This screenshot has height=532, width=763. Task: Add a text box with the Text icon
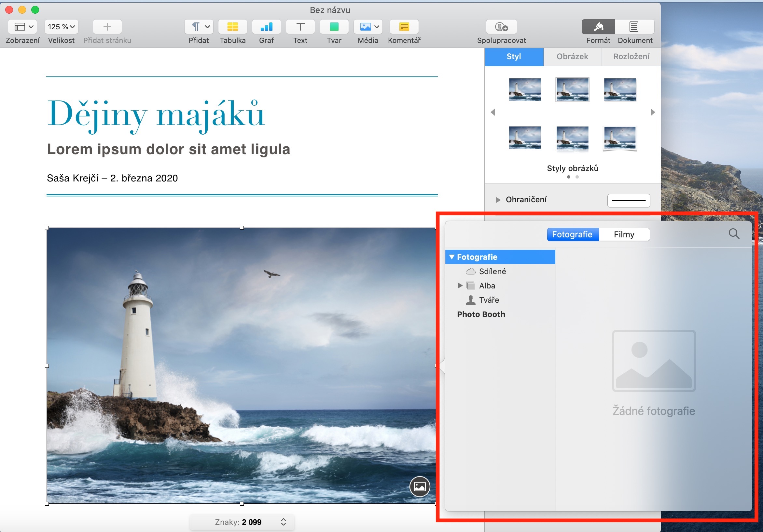coord(300,27)
